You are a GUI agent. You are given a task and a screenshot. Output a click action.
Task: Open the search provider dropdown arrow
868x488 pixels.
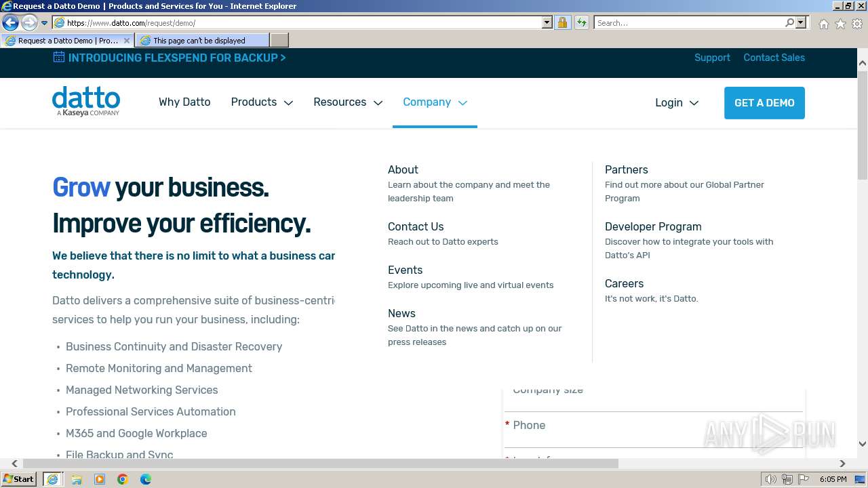pyautogui.click(x=801, y=23)
